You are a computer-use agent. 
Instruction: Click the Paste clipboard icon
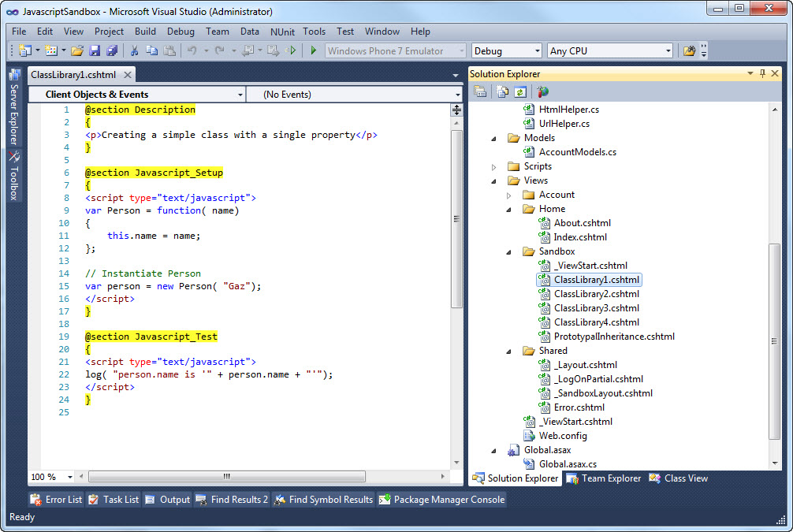coord(170,50)
